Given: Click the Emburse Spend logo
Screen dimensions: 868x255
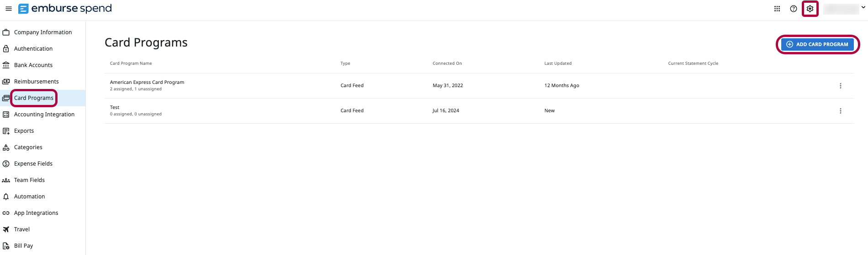Looking at the screenshot, I should (x=65, y=9).
